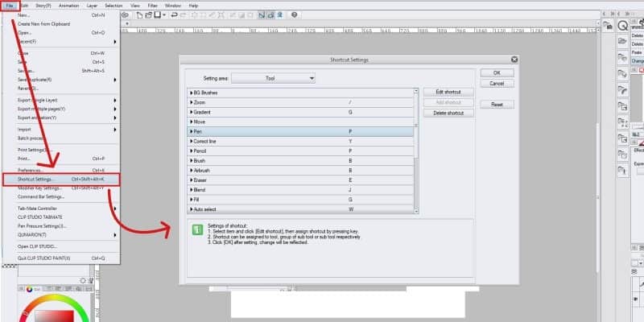Click the info icon in Shortcut Settings
The image size is (644, 322).
(x=197, y=230)
